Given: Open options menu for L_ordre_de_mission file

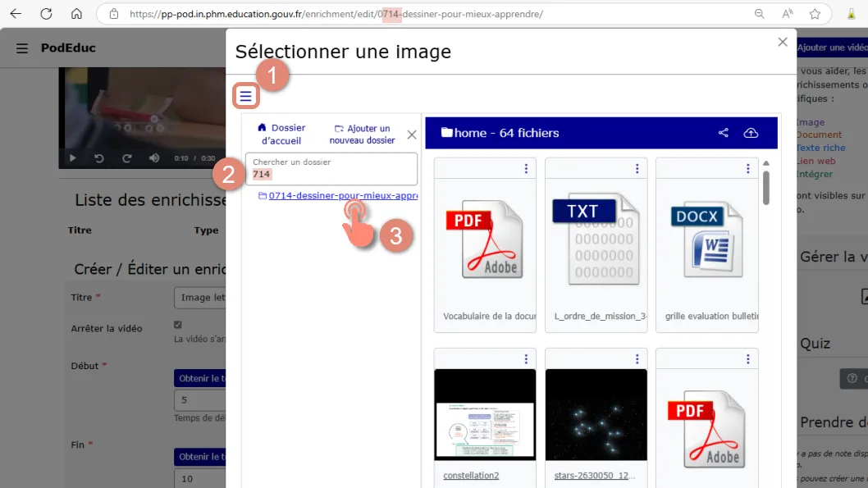Looking at the screenshot, I should 637,168.
